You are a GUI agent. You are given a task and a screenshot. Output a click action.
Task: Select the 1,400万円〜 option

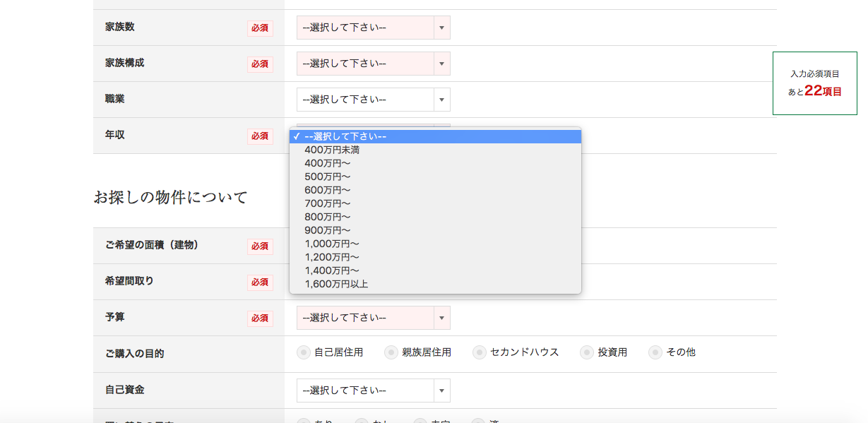pos(331,270)
